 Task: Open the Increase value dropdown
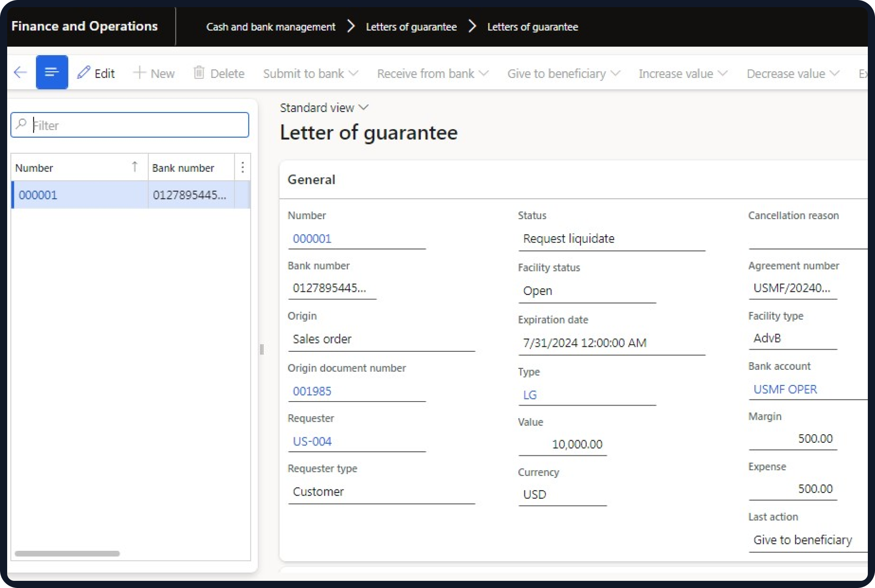coord(723,74)
